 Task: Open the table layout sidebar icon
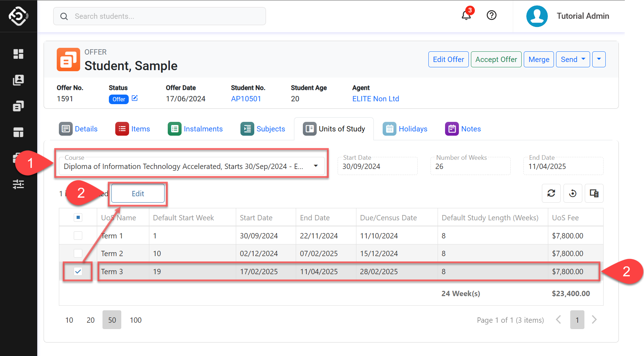[x=18, y=132]
